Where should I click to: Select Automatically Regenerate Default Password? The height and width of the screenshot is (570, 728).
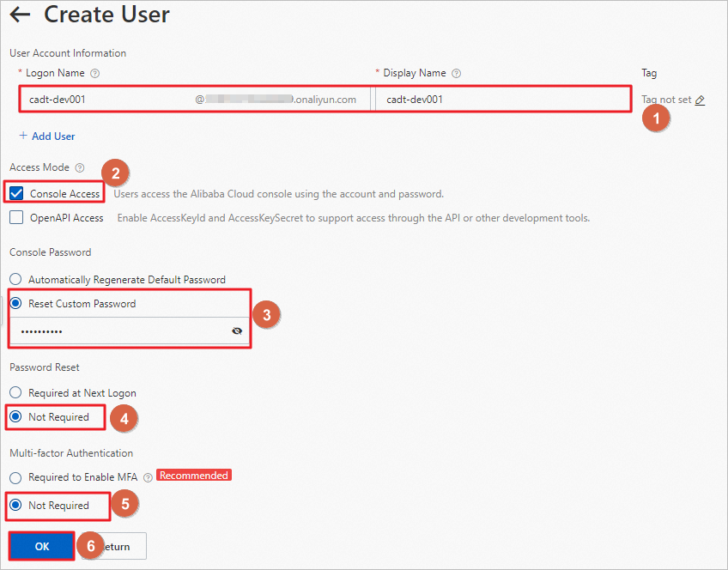[15, 280]
